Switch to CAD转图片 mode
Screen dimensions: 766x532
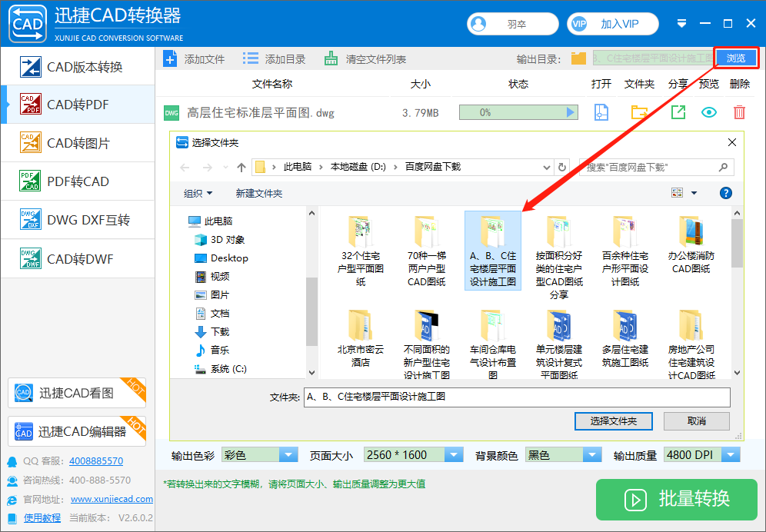click(x=78, y=143)
